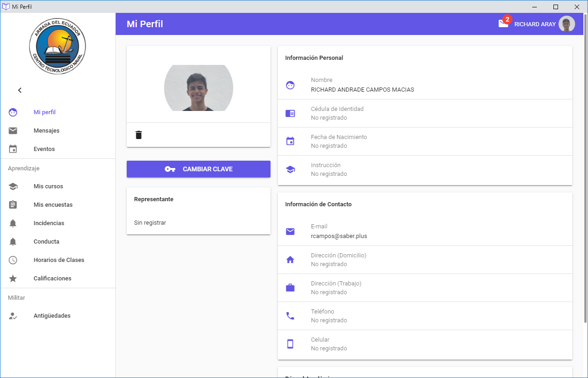Click the Eventos calendar icon in sidebar

[x=13, y=149]
